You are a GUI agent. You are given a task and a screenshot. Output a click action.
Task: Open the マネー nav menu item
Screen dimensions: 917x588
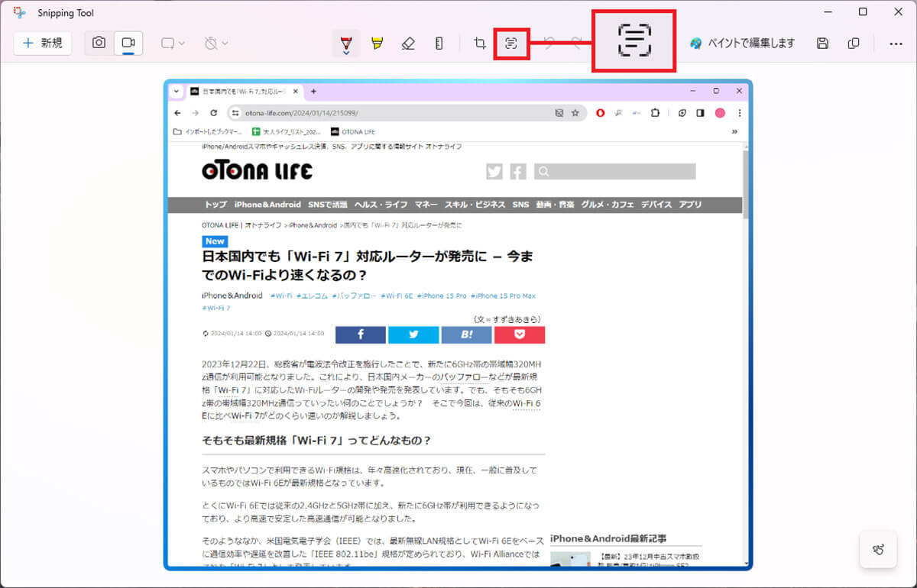(426, 205)
